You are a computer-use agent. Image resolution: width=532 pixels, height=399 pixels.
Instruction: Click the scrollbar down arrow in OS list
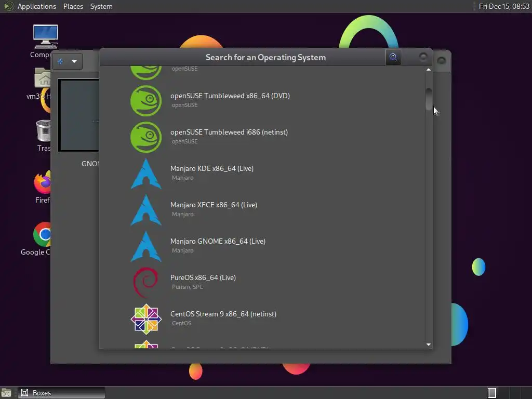click(x=429, y=344)
